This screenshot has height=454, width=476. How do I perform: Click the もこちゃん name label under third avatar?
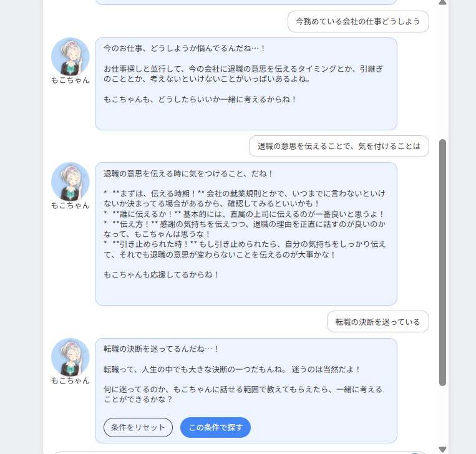point(70,381)
